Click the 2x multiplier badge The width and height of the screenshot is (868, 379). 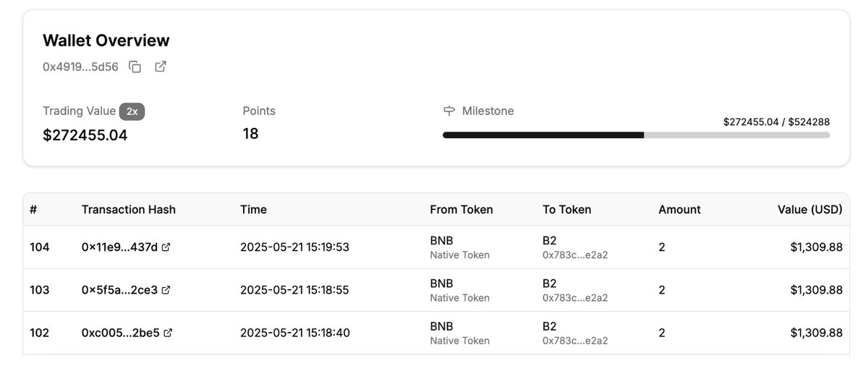(x=132, y=111)
